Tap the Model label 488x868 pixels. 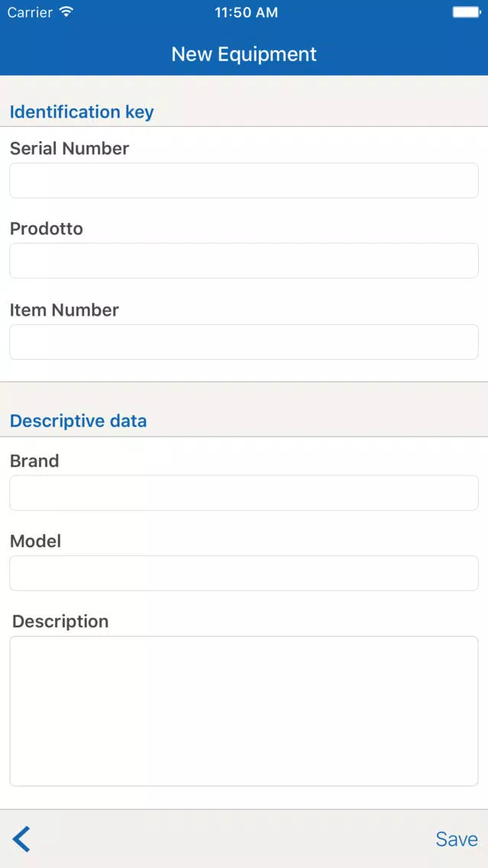point(35,541)
